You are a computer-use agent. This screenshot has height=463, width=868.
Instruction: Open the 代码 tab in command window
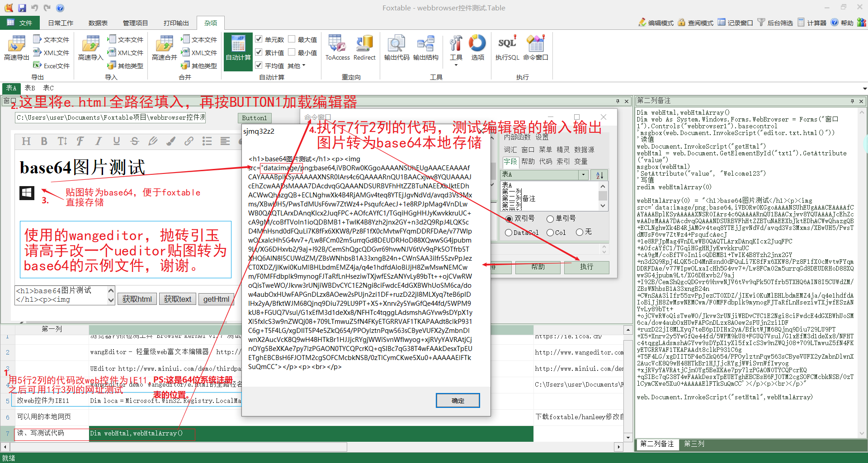click(545, 161)
